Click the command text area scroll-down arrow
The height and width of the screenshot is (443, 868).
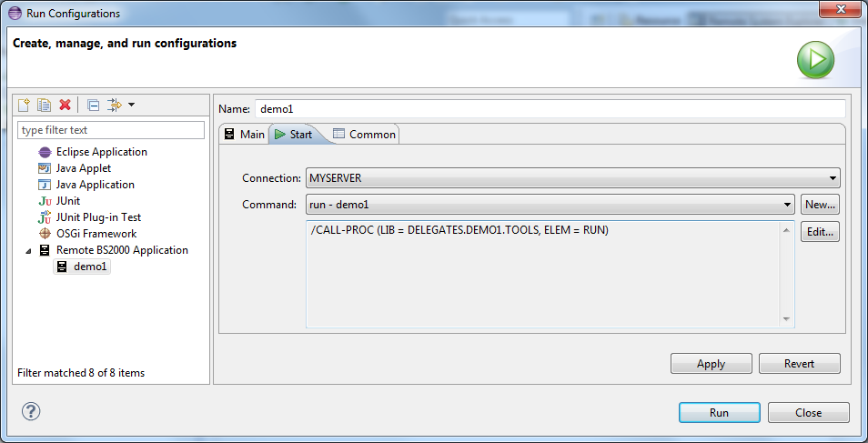click(786, 319)
